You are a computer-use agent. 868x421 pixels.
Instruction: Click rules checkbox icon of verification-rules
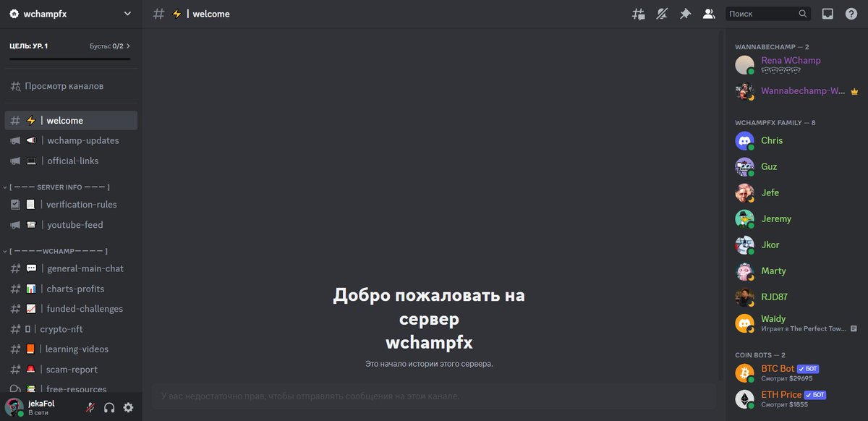point(15,205)
